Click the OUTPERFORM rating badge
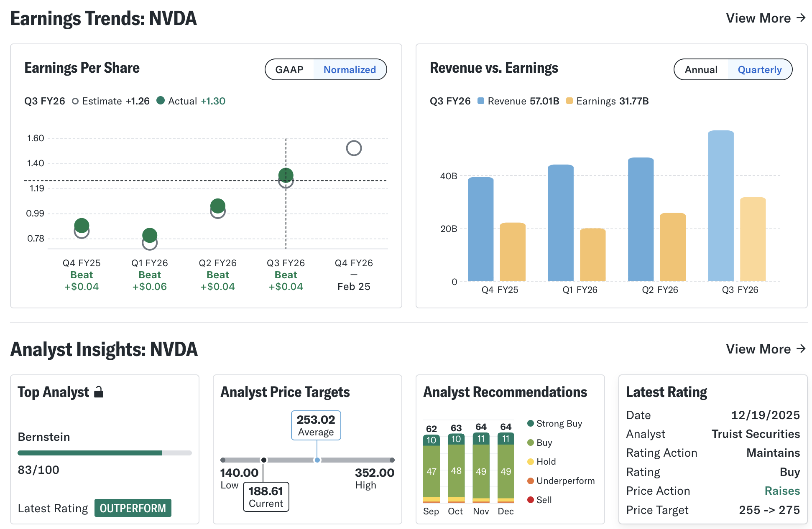Screen dimensions: 812x529 (133, 508)
